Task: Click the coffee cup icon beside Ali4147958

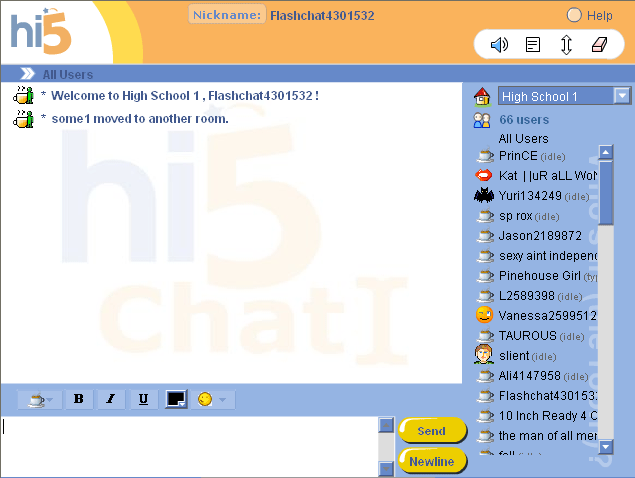Action: pyautogui.click(x=485, y=376)
